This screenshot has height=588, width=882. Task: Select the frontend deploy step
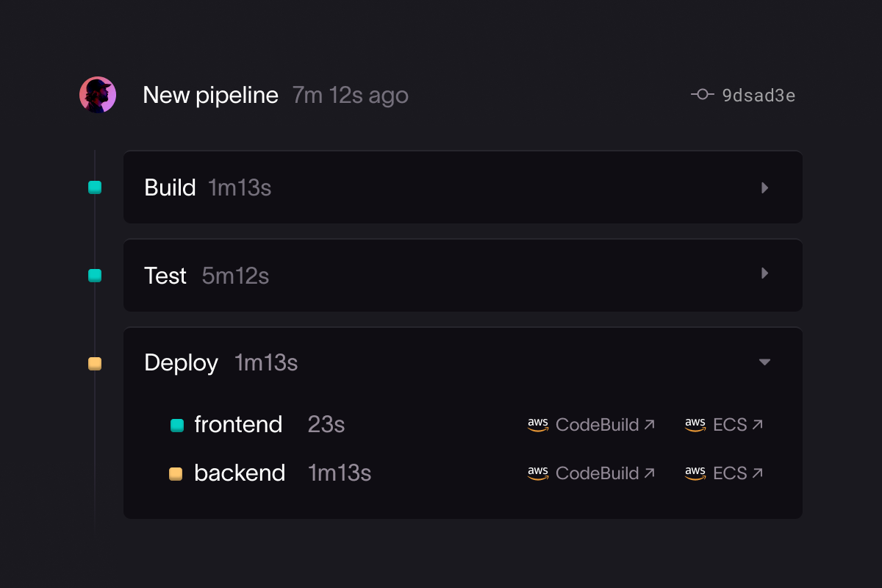click(237, 425)
